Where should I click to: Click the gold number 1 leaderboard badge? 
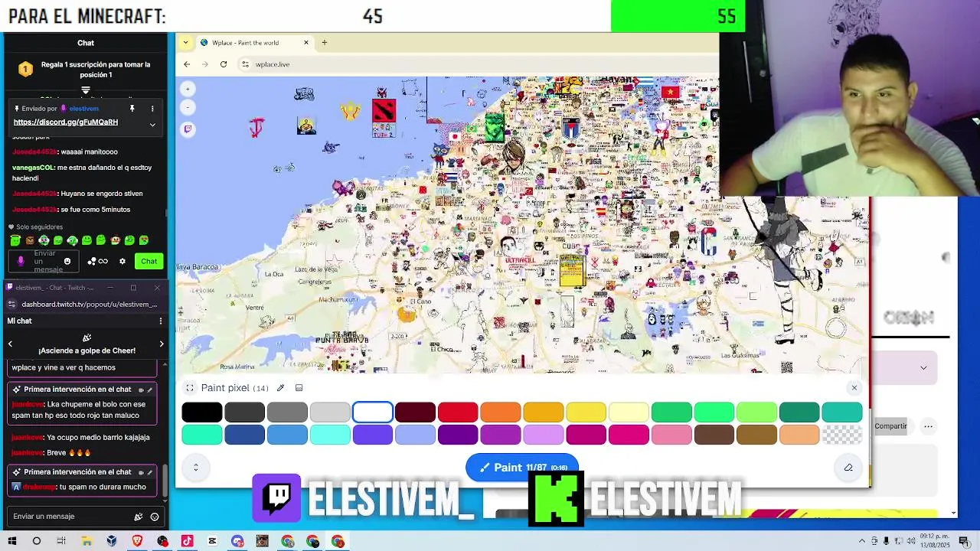click(x=25, y=70)
